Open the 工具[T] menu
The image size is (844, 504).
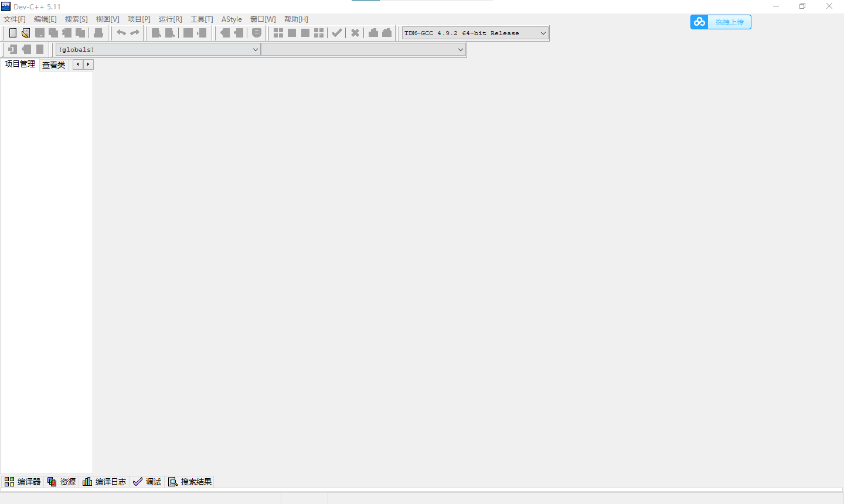(202, 19)
